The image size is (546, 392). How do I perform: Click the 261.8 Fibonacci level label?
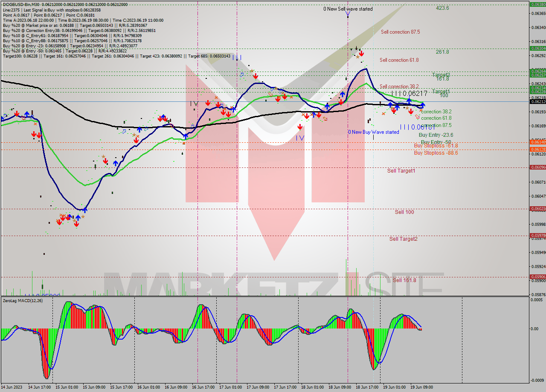(x=442, y=52)
